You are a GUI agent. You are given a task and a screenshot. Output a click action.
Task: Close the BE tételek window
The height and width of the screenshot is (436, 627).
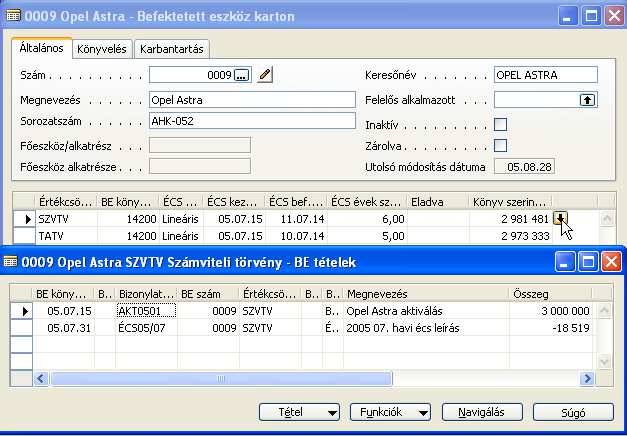tap(611, 262)
